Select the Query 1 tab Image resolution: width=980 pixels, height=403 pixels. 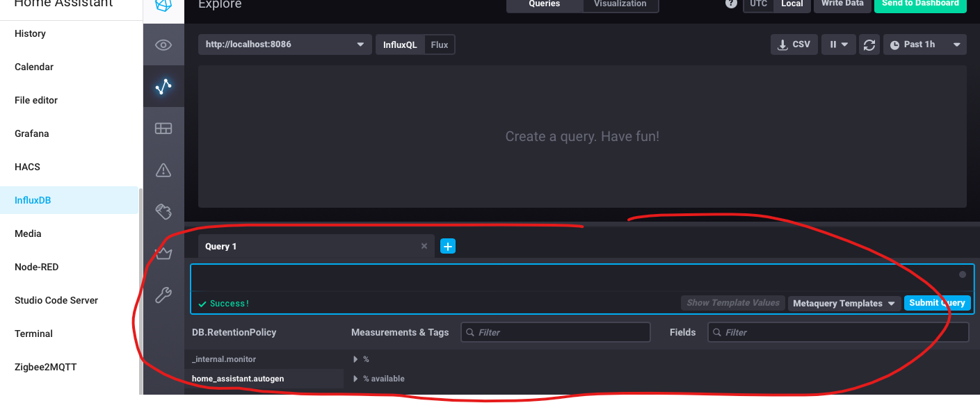tap(316, 246)
